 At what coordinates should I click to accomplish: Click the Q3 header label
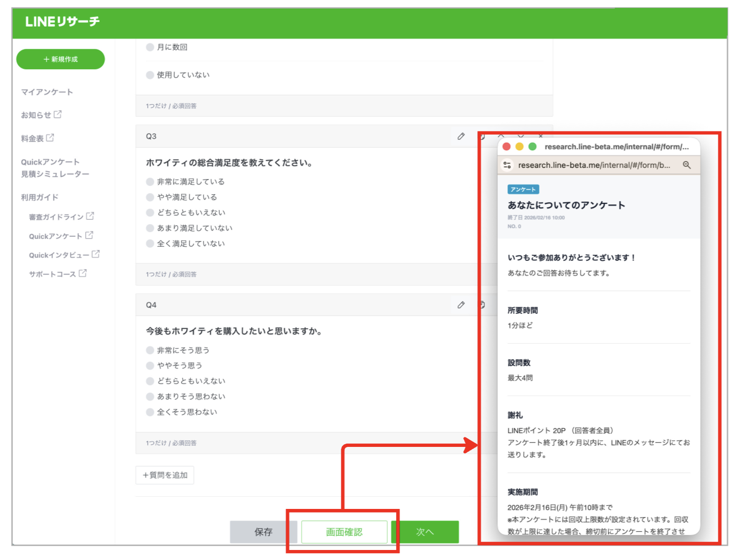[x=151, y=136]
